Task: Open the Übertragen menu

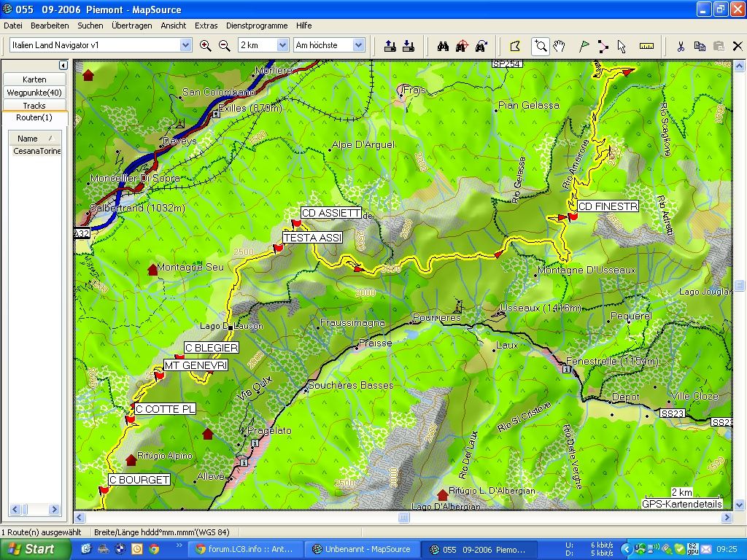Action: pyautogui.click(x=131, y=26)
